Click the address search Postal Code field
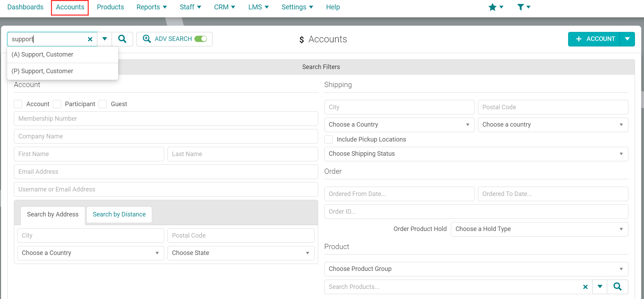644x299 pixels. point(241,236)
